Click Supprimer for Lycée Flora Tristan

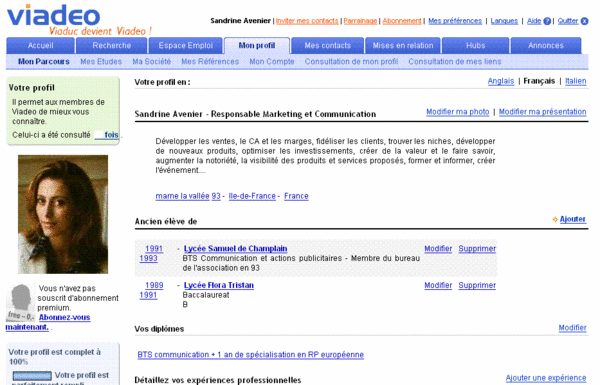pos(477,285)
